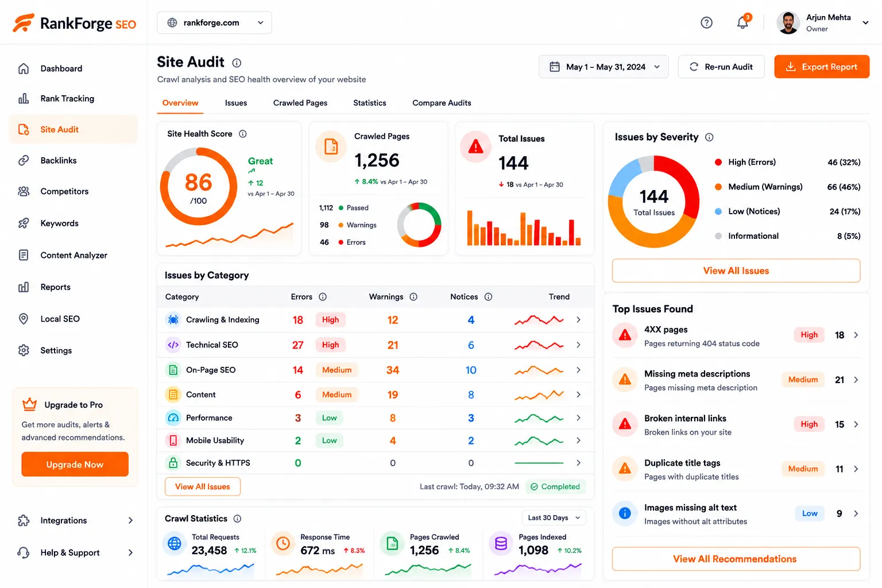
Task: Expand the Arjun Mehta account menu
Action: [x=865, y=22]
